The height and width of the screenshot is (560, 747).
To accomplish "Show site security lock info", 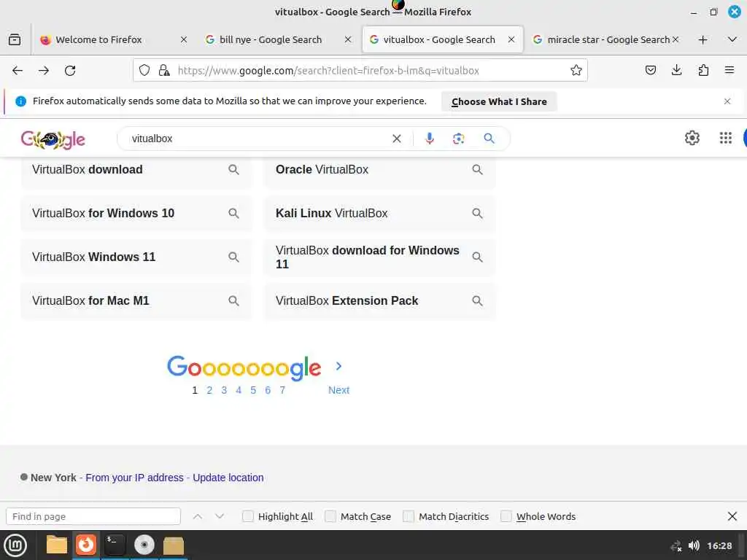I will [164, 71].
